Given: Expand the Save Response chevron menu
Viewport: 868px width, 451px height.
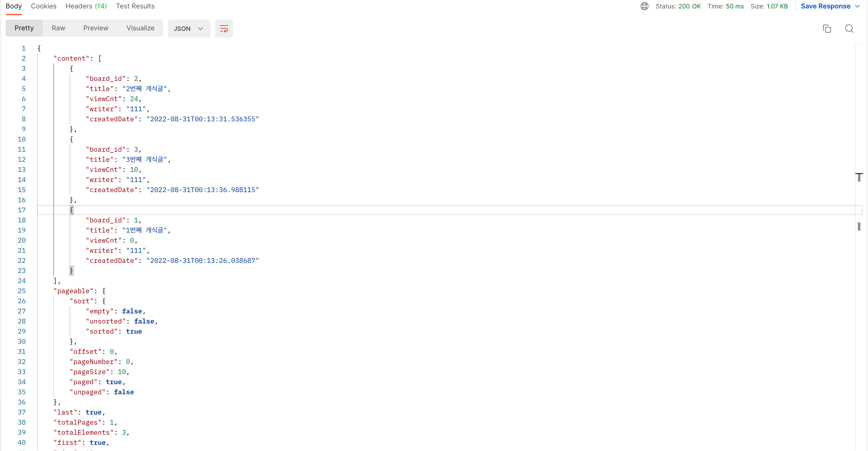Looking at the screenshot, I should point(857,6).
